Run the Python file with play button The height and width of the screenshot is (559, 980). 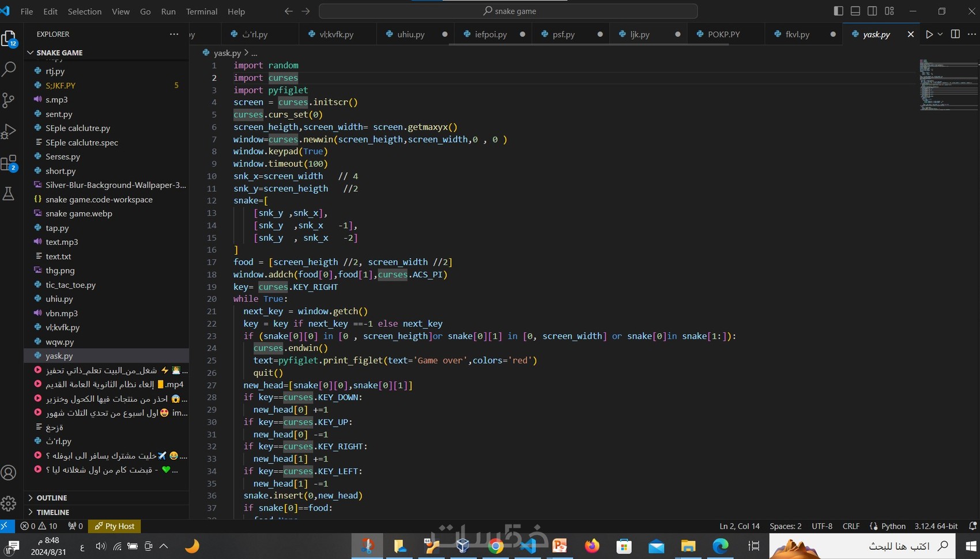click(929, 35)
